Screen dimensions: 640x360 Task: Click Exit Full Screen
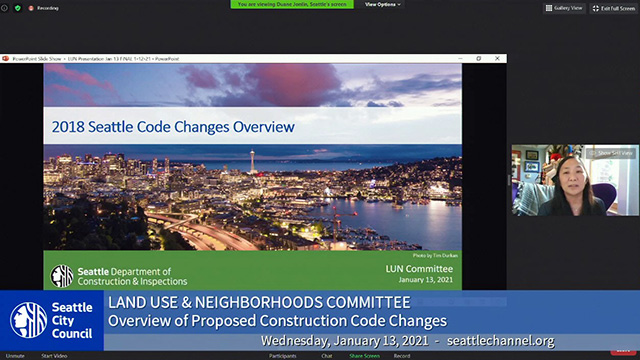pyautogui.click(x=614, y=8)
